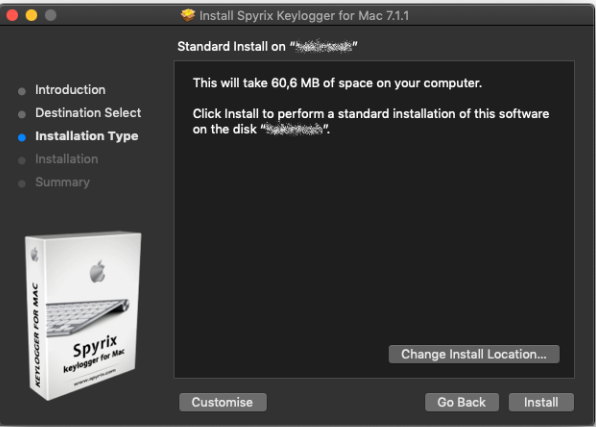Select the Destination Select step
596x427 pixels.
pyautogui.click(x=88, y=113)
